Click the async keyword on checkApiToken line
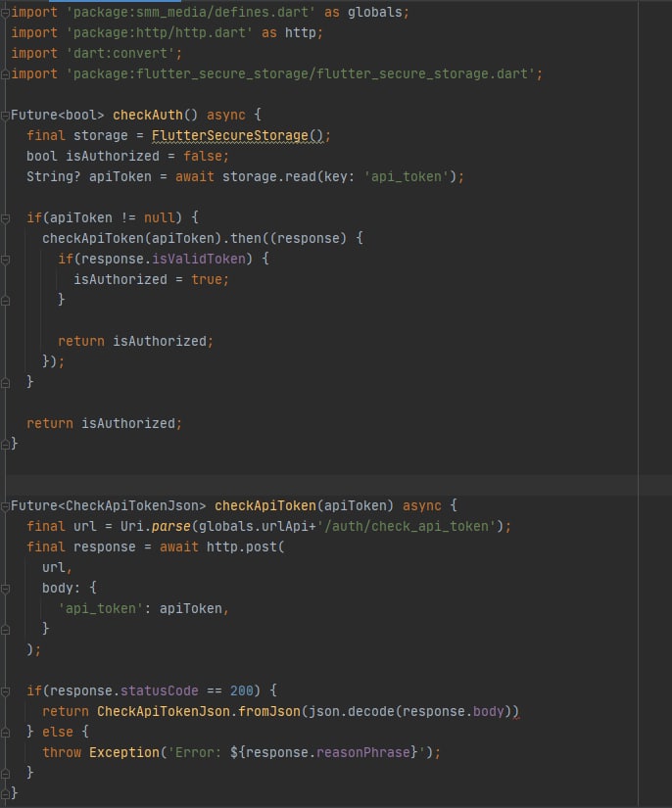The width and height of the screenshot is (672, 808). pyautogui.click(x=421, y=505)
